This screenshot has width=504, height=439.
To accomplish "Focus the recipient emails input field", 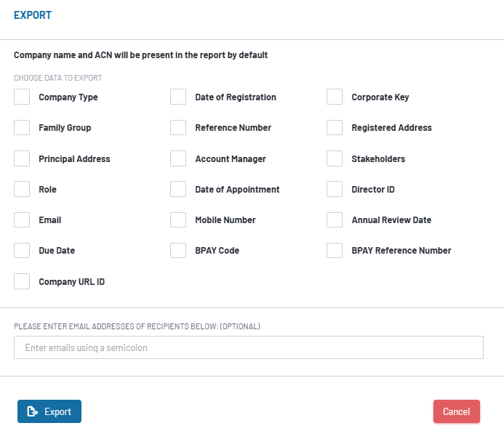I will pos(249,347).
